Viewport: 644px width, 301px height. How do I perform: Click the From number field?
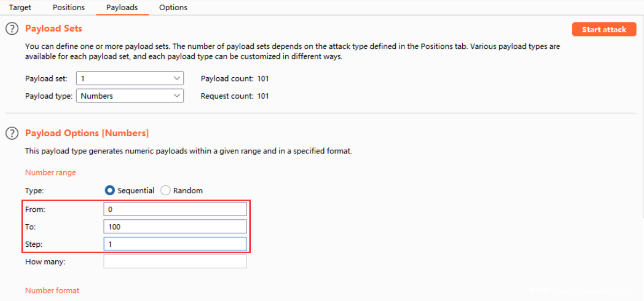click(175, 209)
